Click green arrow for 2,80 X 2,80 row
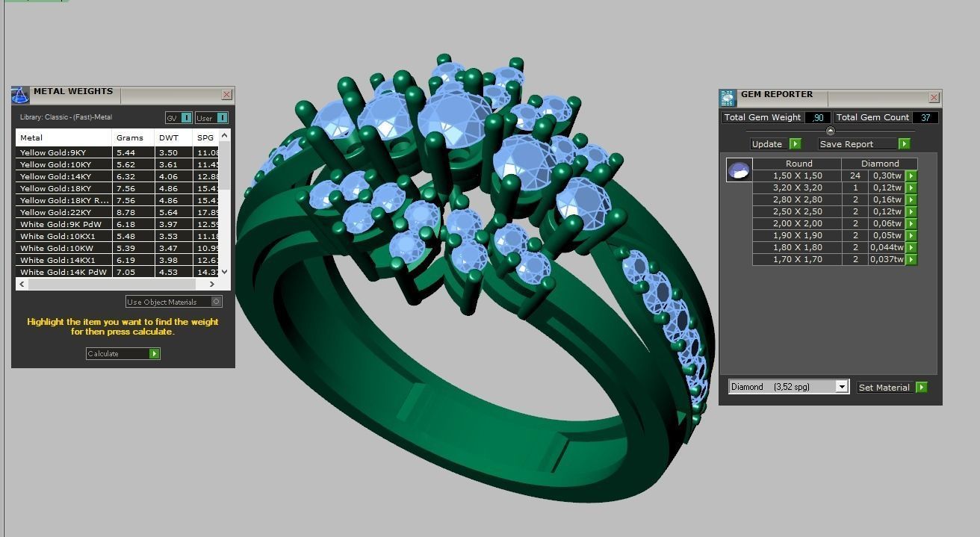The height and width of the screenshot is (537, 980). coord(911,200)
